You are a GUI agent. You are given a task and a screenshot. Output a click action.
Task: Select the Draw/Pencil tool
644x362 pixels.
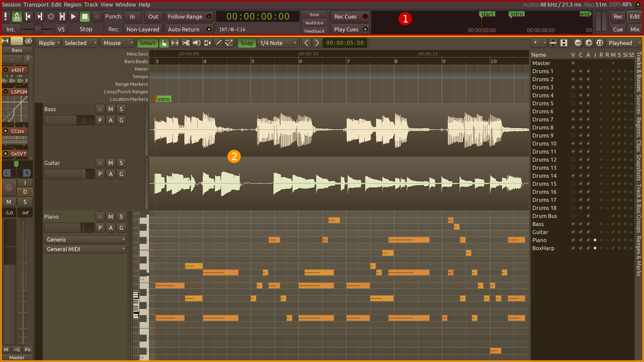pos(219,43)
